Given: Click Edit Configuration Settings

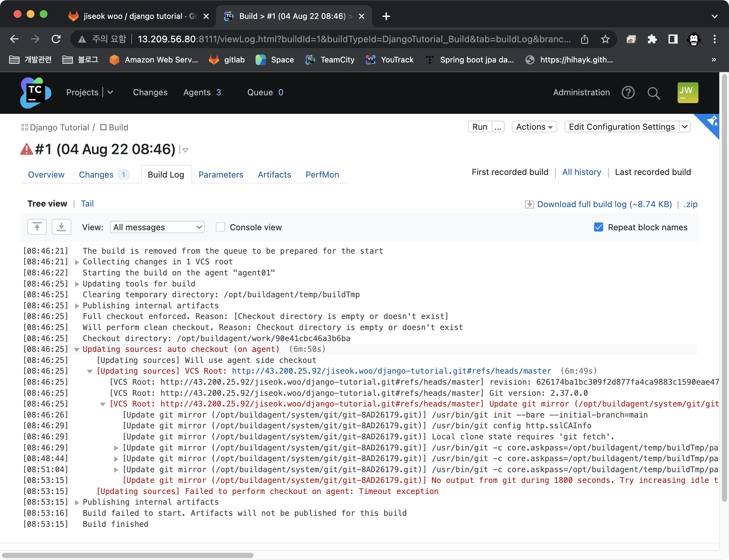Looking at the screenshot, I should coord(622,127).
